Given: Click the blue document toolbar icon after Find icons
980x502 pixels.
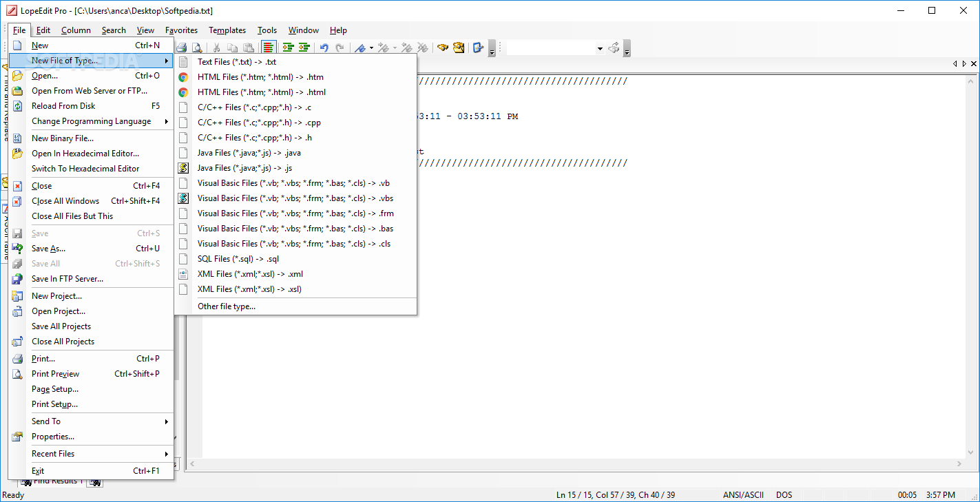Looking at the screenshot, I should 478,48.
